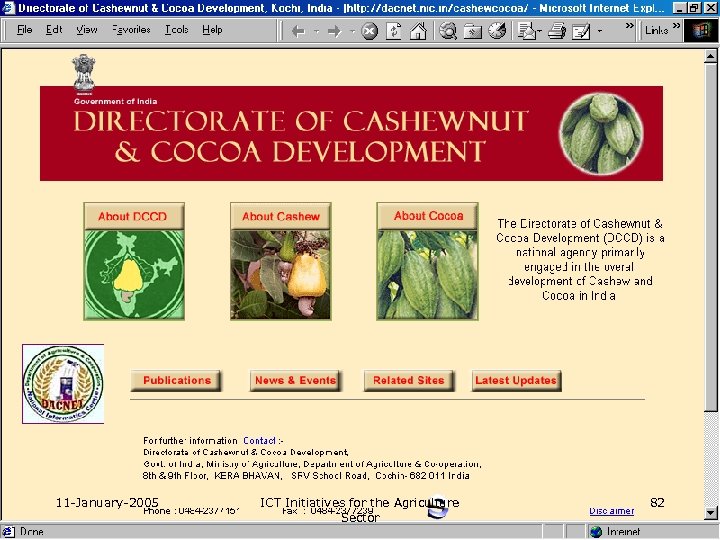Click the vertical scrollbar up arrow
This screenshot has width=720, height=540.
coord(710,57)
